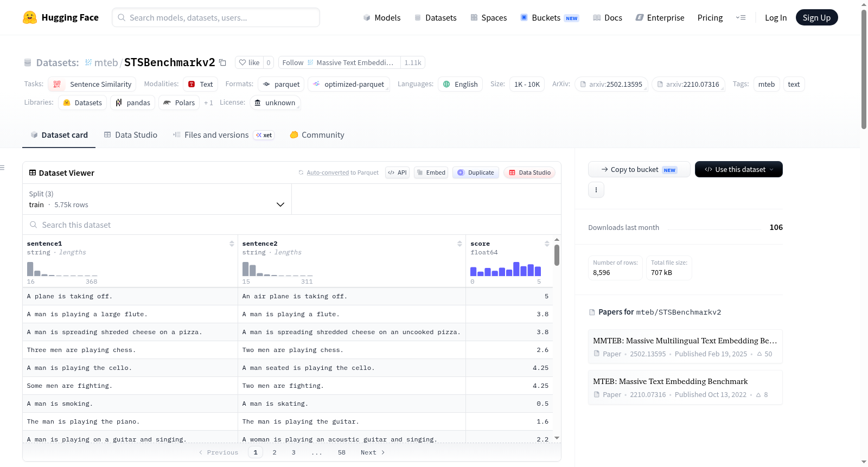Click the pandas library tag
The height and width of the screenshot is (467, 868).
click(x=133, y=103)
